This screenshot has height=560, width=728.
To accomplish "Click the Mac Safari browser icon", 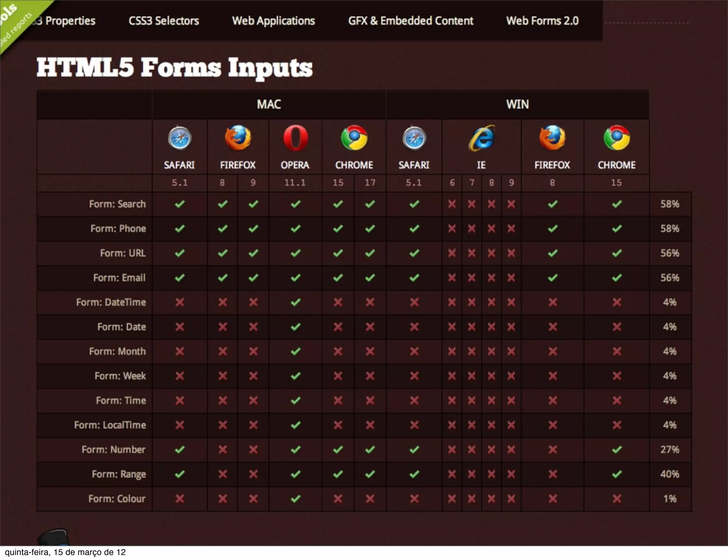I will (180, 138).
